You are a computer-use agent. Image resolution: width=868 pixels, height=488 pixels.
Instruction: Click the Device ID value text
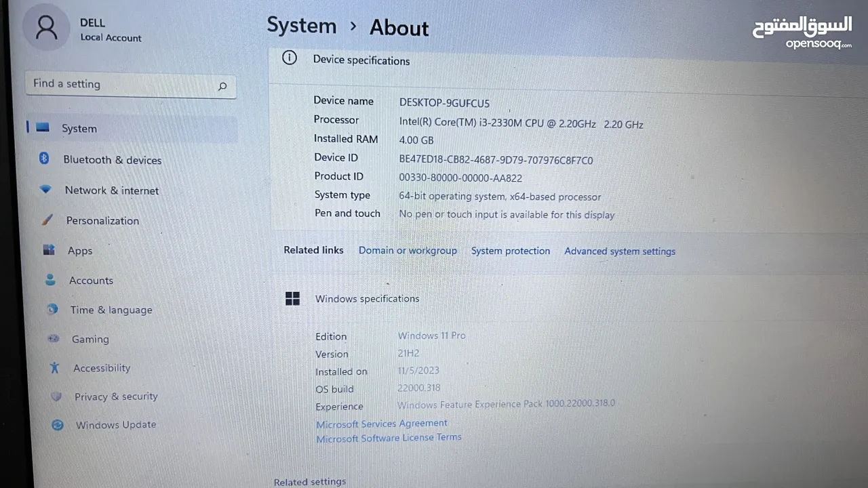496,160
